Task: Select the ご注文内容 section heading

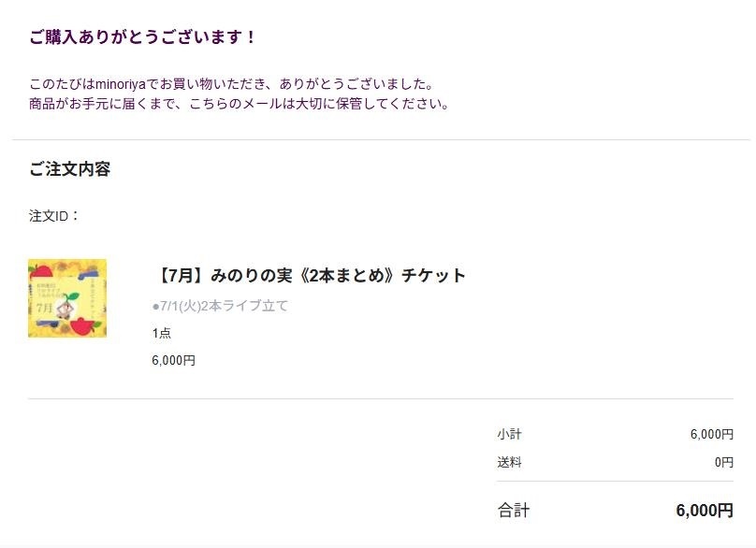Action: click(x=70, y=168)
